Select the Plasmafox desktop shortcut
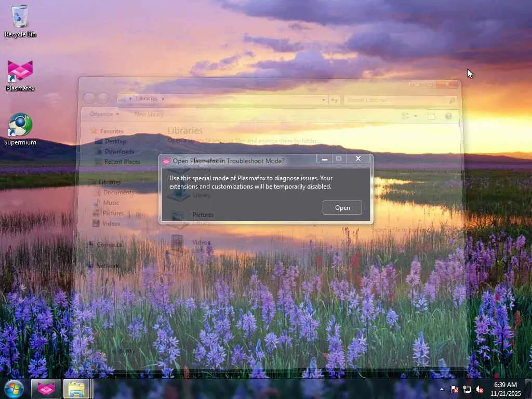Viewport: 532px width, 399px height. point(20,76)
